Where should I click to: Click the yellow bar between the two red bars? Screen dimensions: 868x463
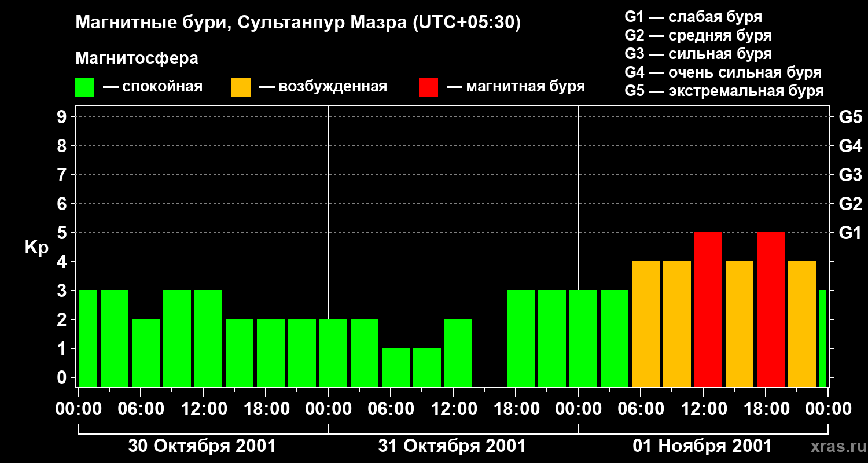pyautogui.click(x=740, y=324)
